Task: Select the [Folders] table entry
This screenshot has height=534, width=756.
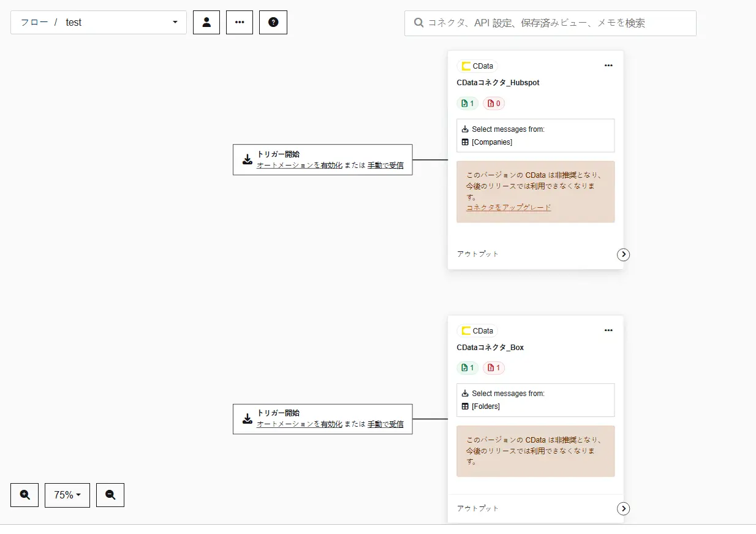Action: coord(485,406)
